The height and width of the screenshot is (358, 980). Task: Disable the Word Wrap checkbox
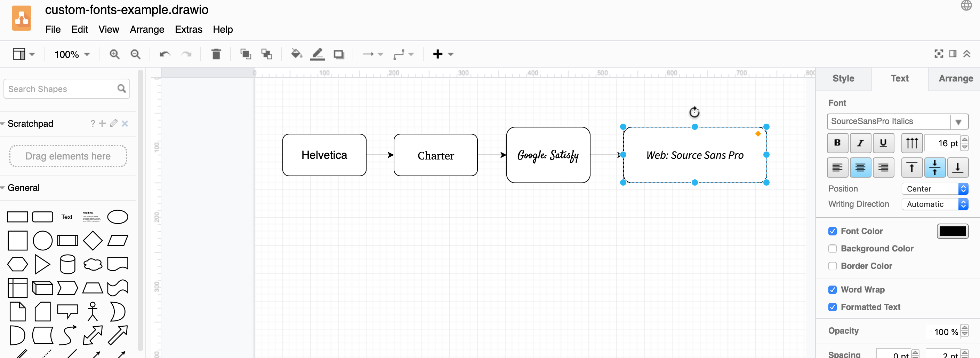[x=833, y=289]
